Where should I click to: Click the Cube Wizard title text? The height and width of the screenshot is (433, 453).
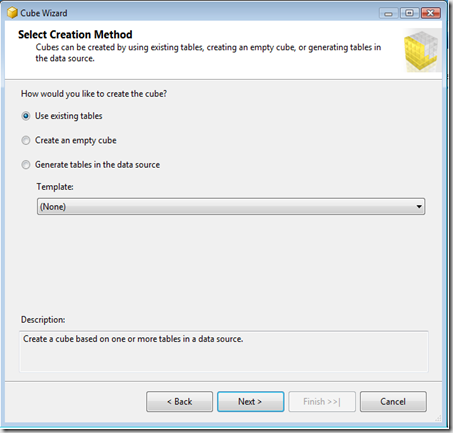[x=44, y=13]
